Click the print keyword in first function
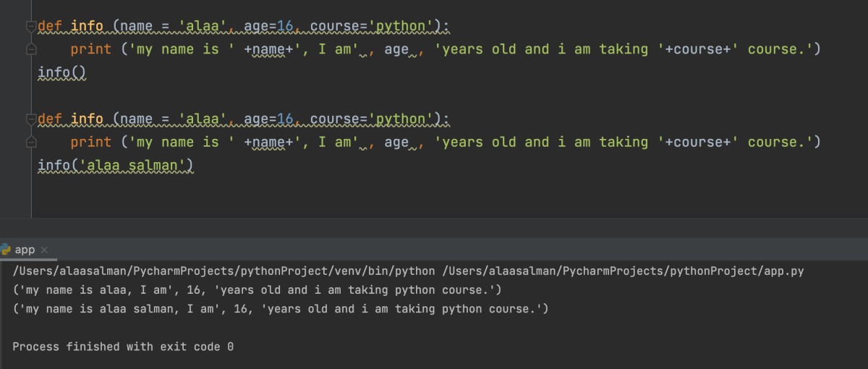The width and height of the screenshot is (868, 369). click(x=90, y=49)
